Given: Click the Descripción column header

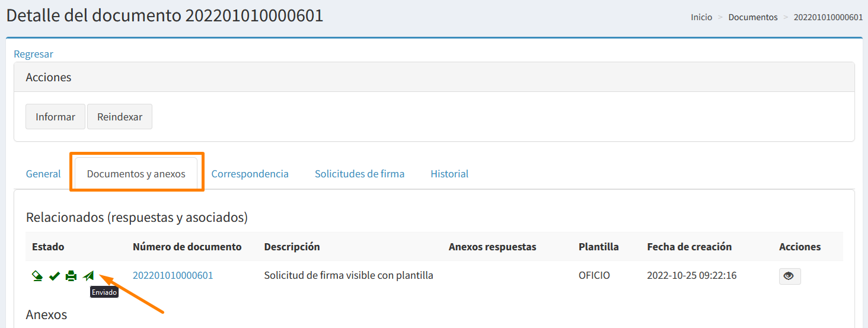Looking at the screenshot, I should coord(292,247).
